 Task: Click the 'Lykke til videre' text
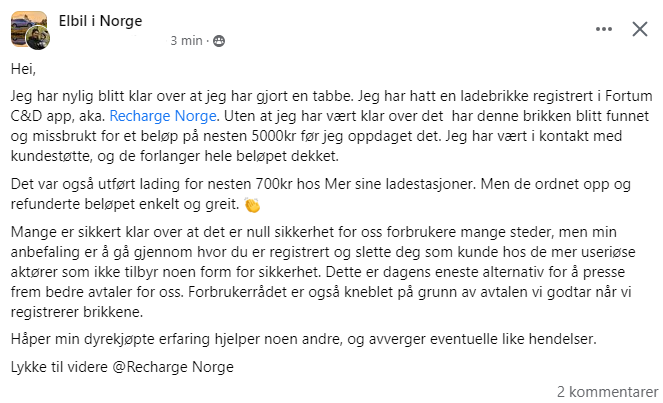click(x=59, y=367)
